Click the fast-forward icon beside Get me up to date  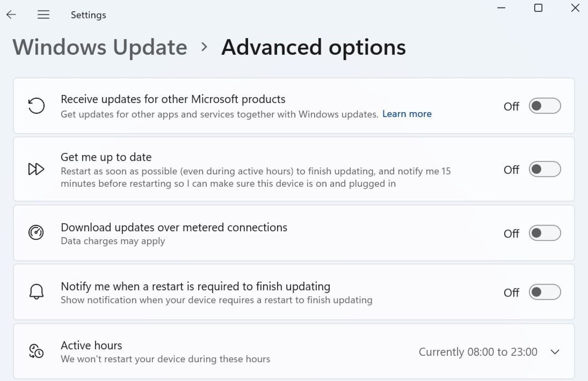coord(36,170)
